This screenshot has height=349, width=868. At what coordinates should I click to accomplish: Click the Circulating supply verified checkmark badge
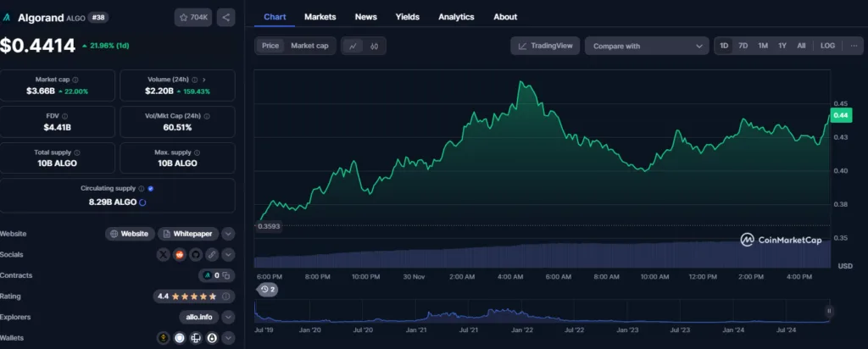151,189
